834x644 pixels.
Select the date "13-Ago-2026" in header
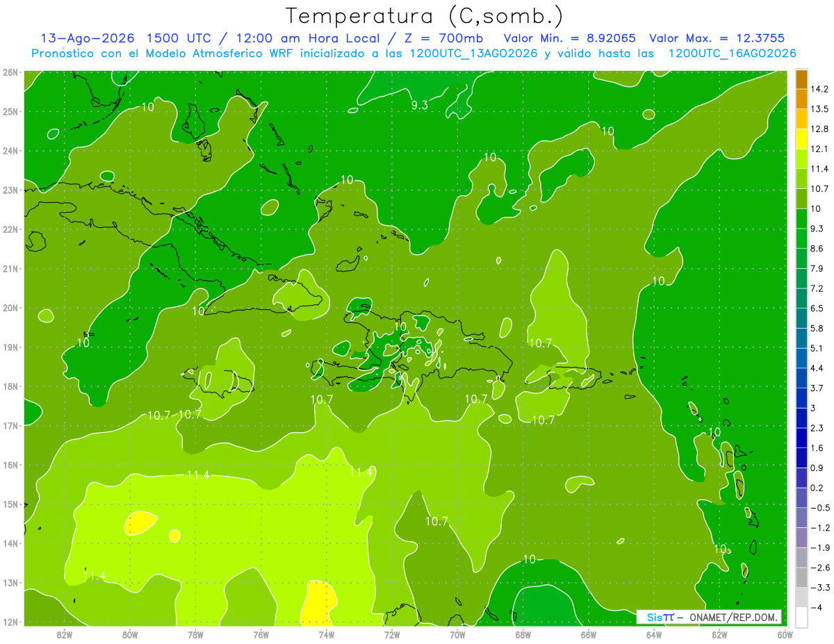click(x=87, y=38)
